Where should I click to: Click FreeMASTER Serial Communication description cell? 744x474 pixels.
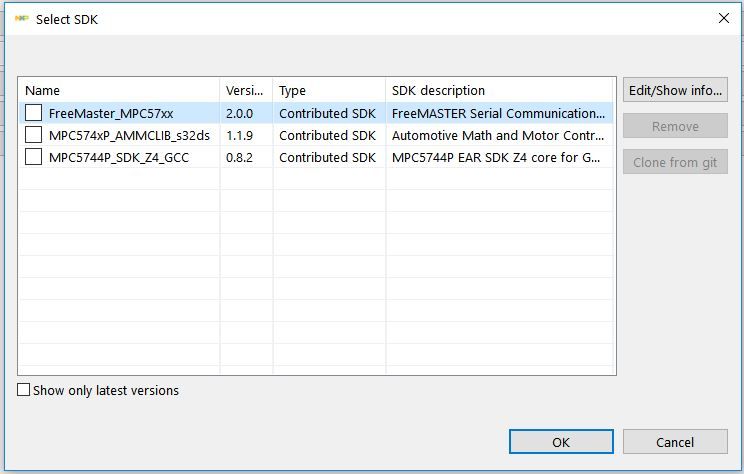(x=498, y=113)
